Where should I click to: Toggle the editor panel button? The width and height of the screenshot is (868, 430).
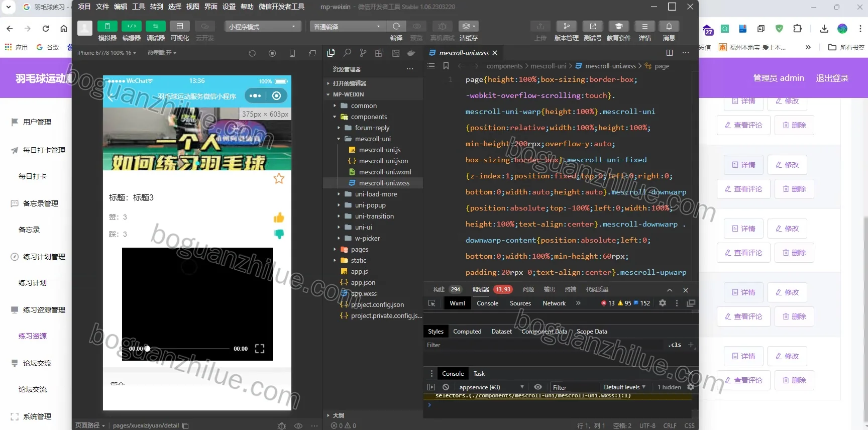131,26
